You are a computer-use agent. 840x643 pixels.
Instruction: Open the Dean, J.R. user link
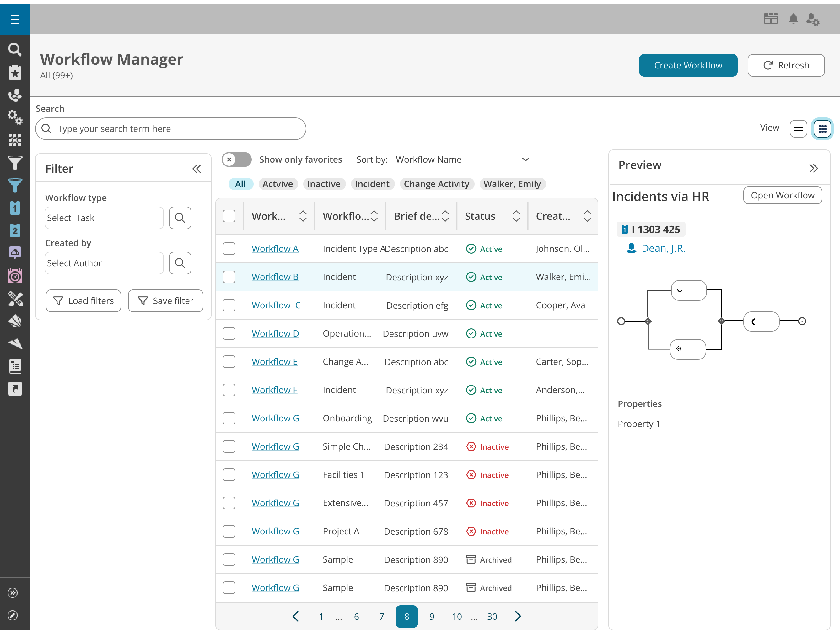(663, 248)
